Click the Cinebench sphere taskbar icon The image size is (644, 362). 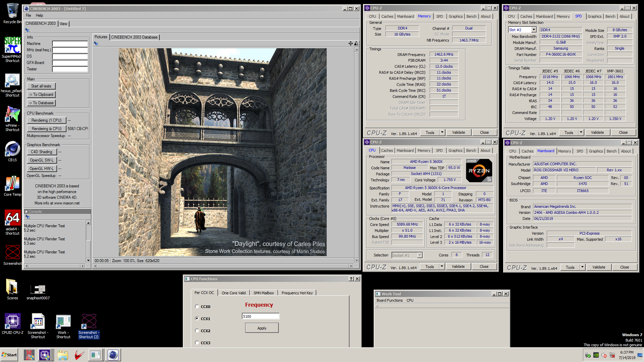click(x=113, y=355)
